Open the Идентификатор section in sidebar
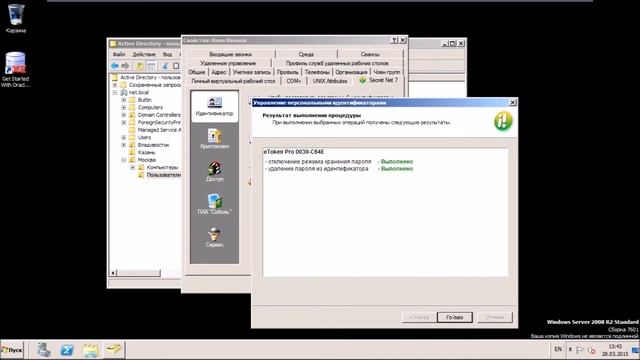This screenshot has height=360, width=640. point(214,107)
